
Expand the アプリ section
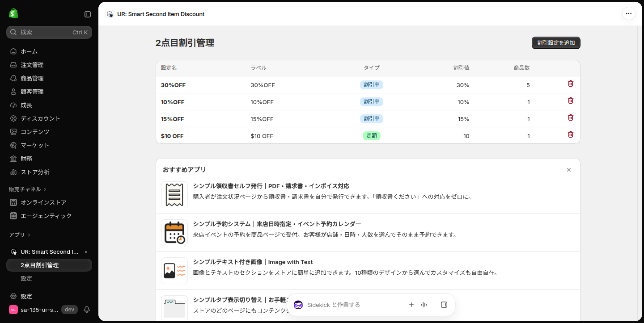20,235
